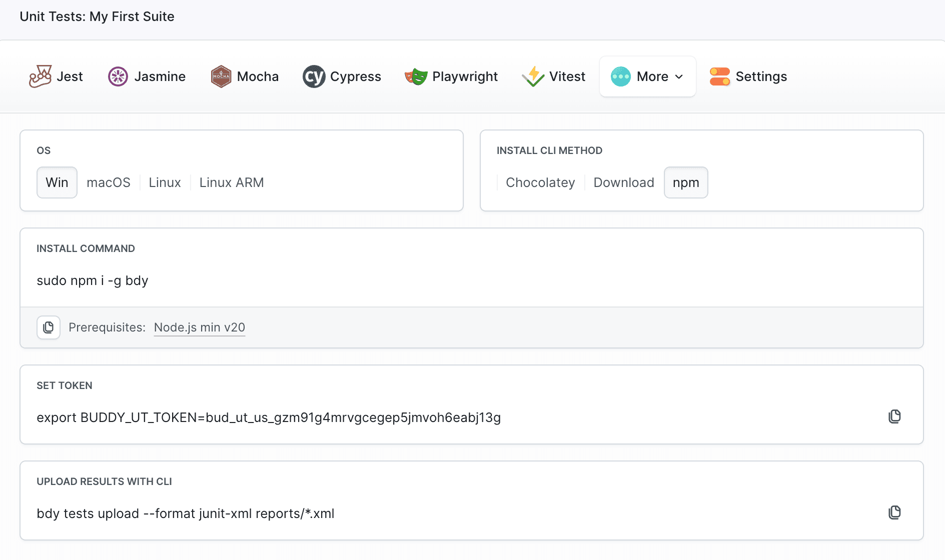Select the Playwright framework icon
This screenshot has width=945, height=560.
(x=416, y=76)
